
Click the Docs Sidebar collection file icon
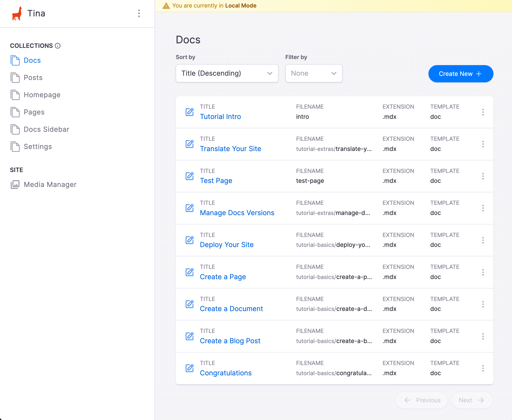coord(15,129)
